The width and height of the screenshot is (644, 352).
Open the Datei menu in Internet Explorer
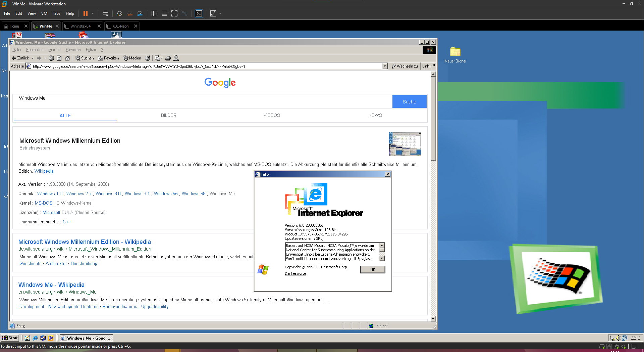[17, 50]
